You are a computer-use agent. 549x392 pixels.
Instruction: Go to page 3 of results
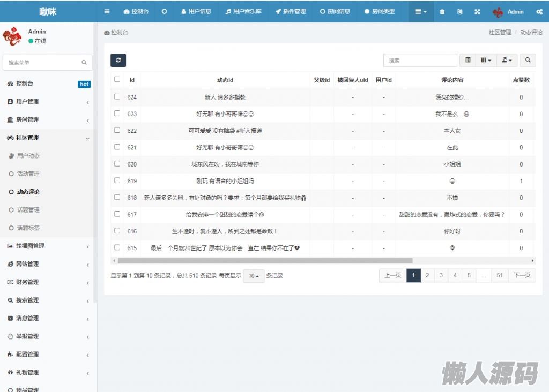coord(441,275)
